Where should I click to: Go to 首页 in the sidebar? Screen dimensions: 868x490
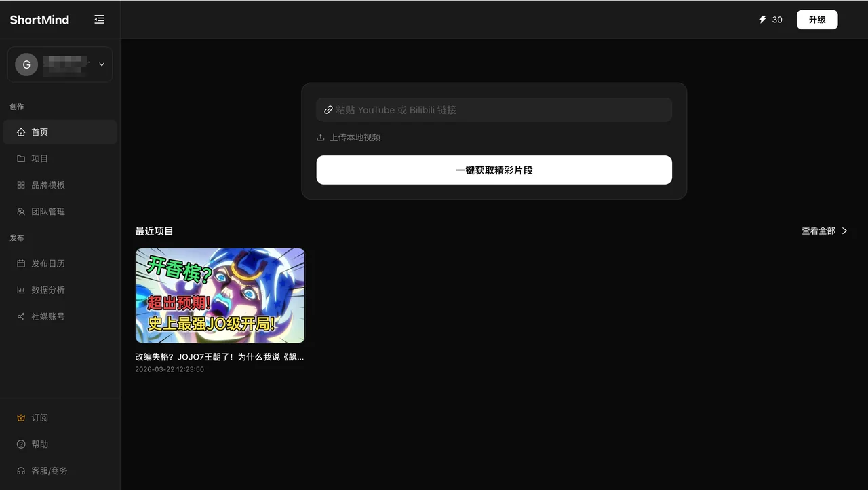[x=60, y=132]
